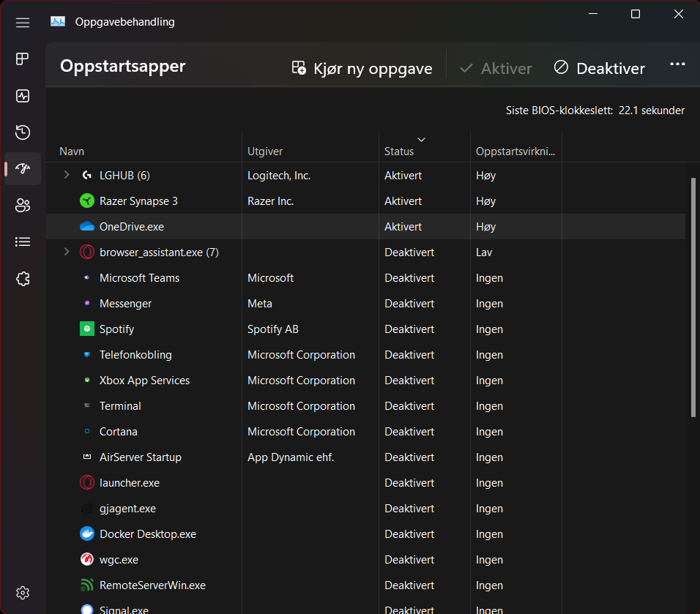Screen dimensions: 700x614
Task: Open the three-dot more options menu
Action: pos(677,65)
